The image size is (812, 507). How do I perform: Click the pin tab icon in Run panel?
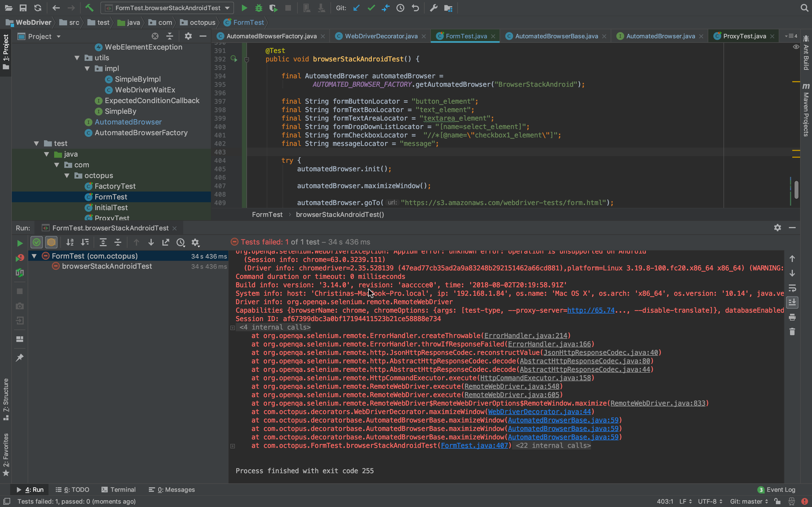[x=20, y=357]
